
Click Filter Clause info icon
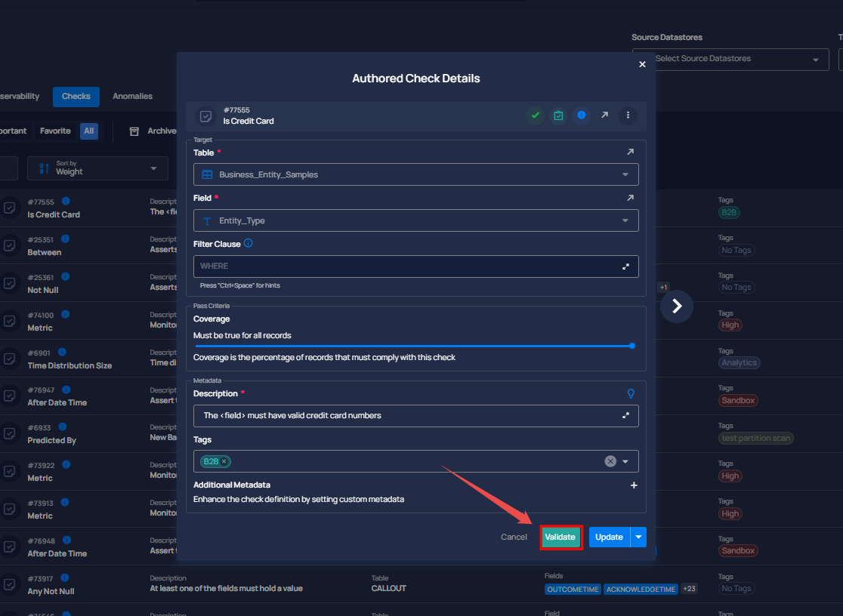248,243
